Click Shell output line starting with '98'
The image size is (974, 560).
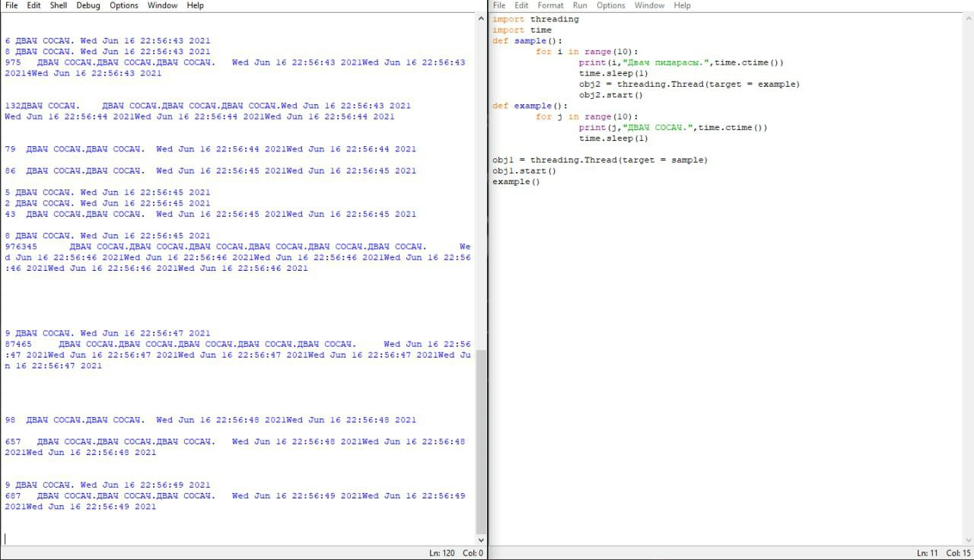211,420
